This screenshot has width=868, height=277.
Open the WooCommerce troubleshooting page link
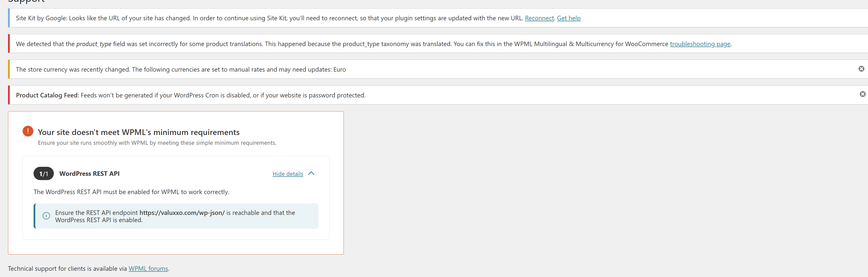[x=700, y=44]
